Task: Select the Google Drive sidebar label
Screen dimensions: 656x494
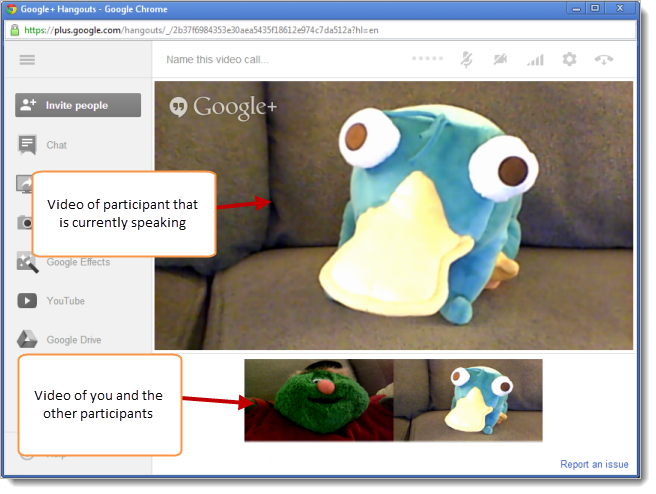Action: pyautogui.click(x=74, y=340)
